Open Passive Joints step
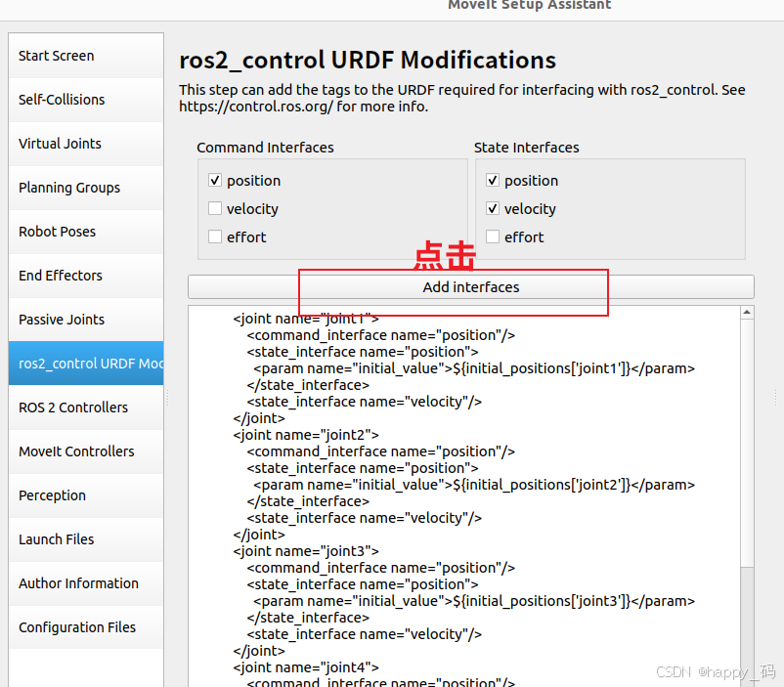 86,320
